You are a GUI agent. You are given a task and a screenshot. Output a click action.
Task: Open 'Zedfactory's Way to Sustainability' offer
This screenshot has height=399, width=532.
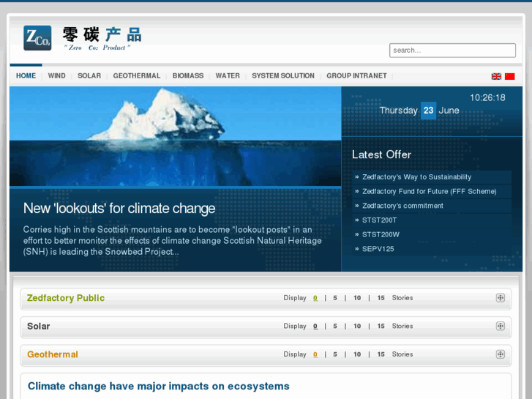point(416,177)
